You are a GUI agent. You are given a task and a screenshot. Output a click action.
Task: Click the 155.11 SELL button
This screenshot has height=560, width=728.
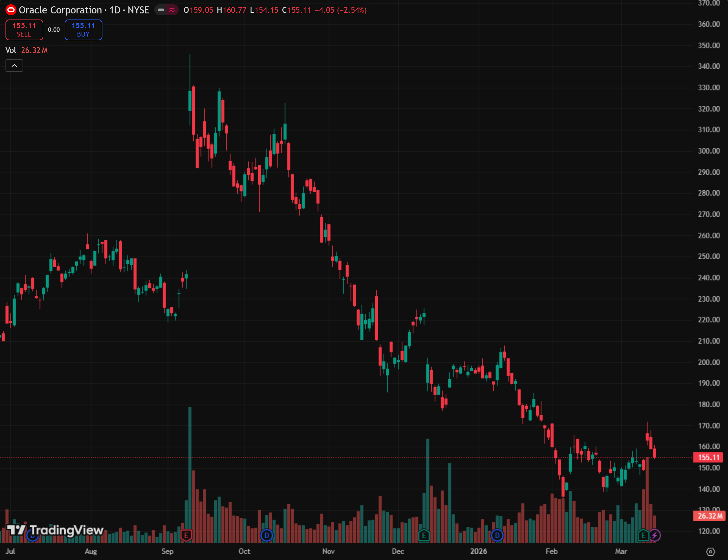[24, 30]
